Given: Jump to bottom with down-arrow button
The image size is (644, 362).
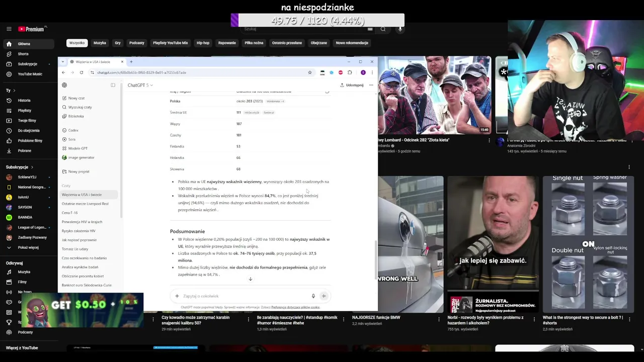Looking at the screenshot, I should coord(250,279).
